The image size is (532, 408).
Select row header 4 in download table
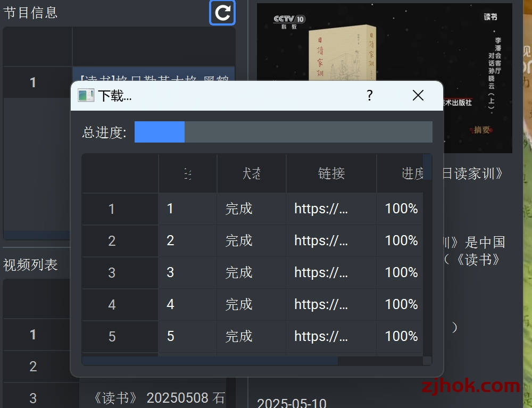click(x=120, y=305)
